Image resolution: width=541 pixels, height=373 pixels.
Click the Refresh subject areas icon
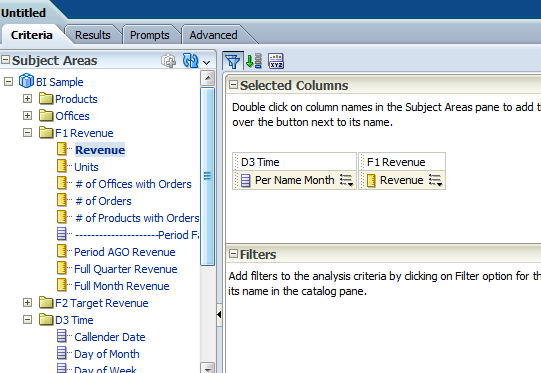pos(190,60)
